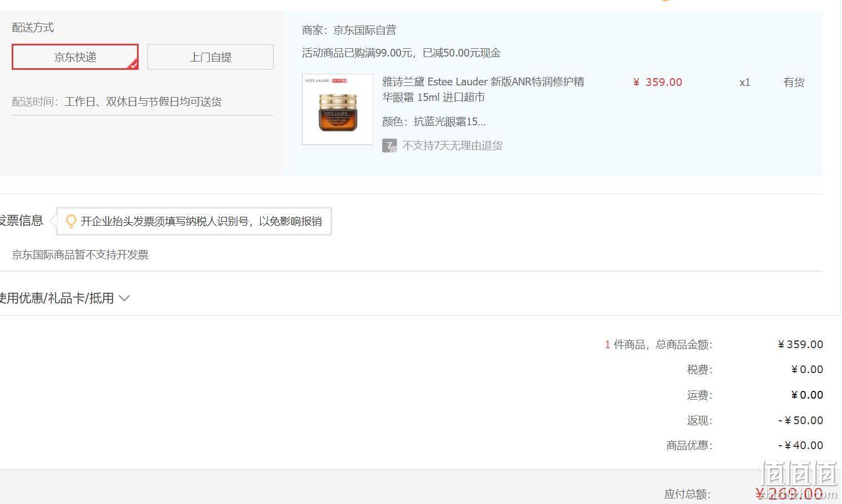The image size is (842, 504).
Task: Click the 活动商品已购满99.00元 promotion text
Action: tap(401, 53)
